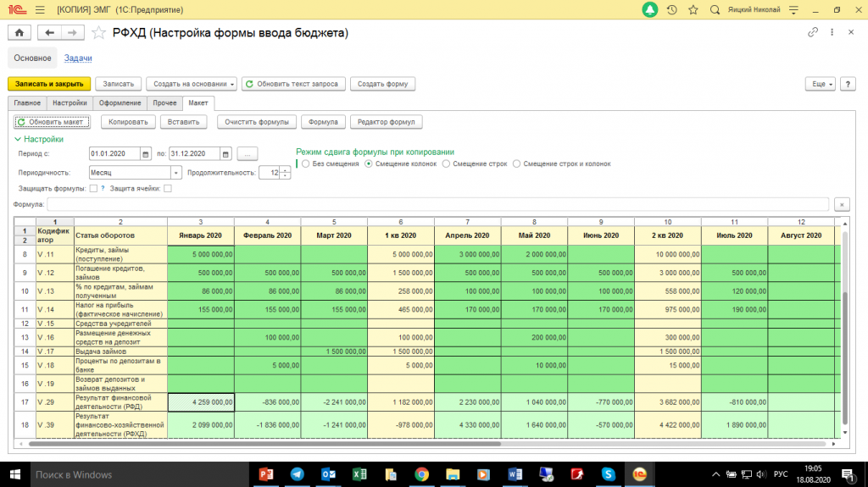This screenshot has width=868, height=487.
Task: Open the notifications bell icon
Action: (x=649, y=10)
